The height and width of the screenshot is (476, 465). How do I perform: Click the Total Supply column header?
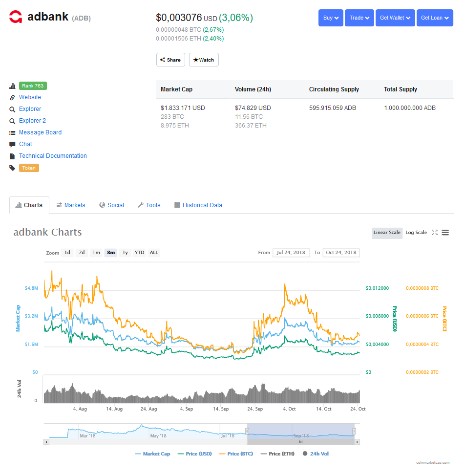(401, 89)
